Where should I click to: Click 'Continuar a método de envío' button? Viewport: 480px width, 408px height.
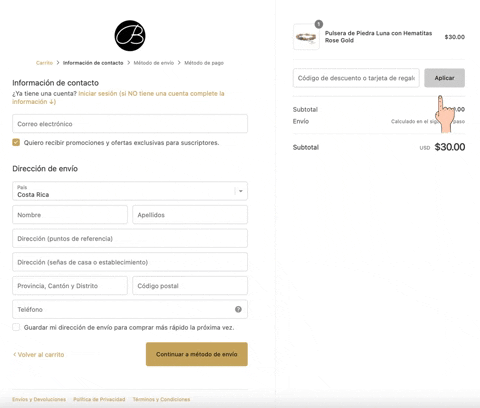click(x=197, y=354)
